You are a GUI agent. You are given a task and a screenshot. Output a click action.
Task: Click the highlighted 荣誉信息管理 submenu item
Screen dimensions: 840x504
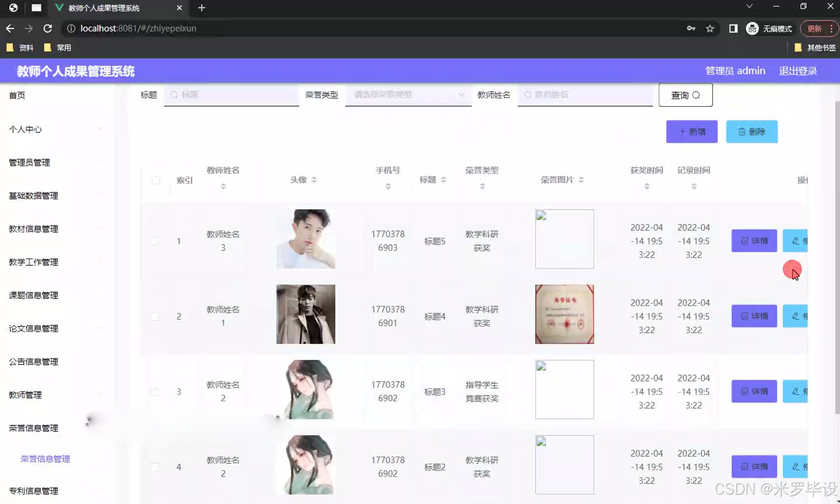pos(44,459)
